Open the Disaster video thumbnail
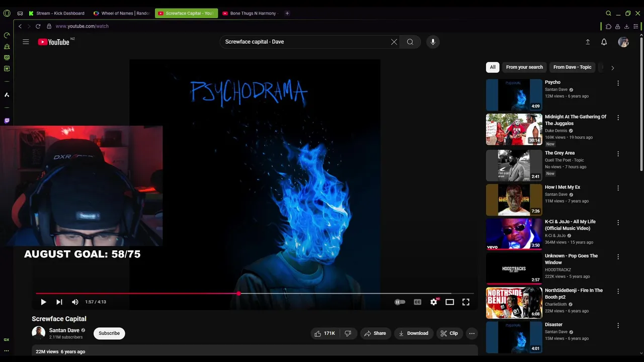 click(x=514, y=337)
